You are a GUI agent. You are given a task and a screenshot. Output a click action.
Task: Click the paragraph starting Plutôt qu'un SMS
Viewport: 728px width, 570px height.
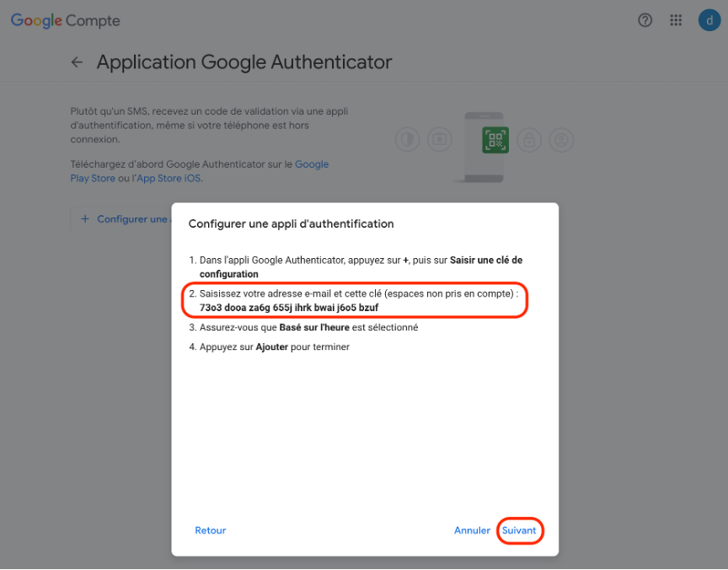coord(210,125)
